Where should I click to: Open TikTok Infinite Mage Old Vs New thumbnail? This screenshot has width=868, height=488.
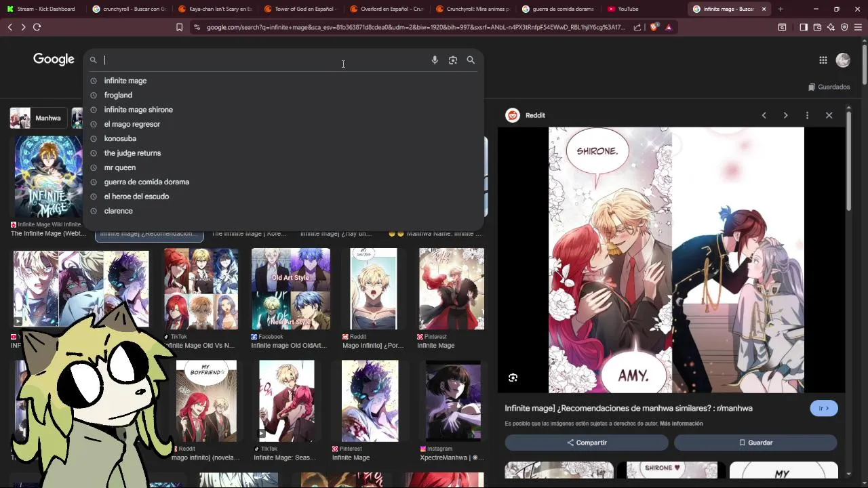[x=201, y=289]
